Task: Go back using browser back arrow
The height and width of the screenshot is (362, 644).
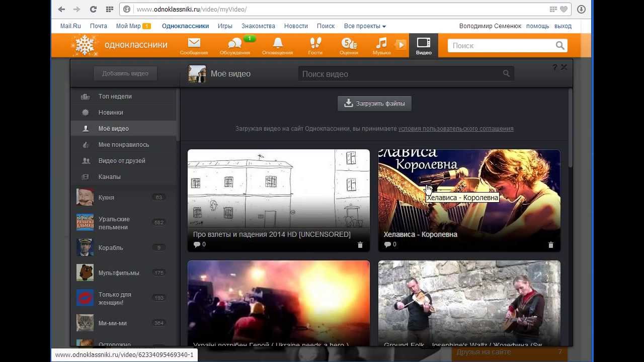Action: coord(61,9)
